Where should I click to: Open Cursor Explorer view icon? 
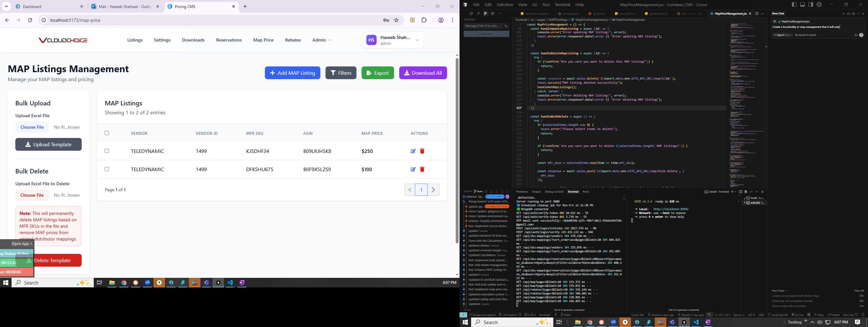click(x=471, y=13)
